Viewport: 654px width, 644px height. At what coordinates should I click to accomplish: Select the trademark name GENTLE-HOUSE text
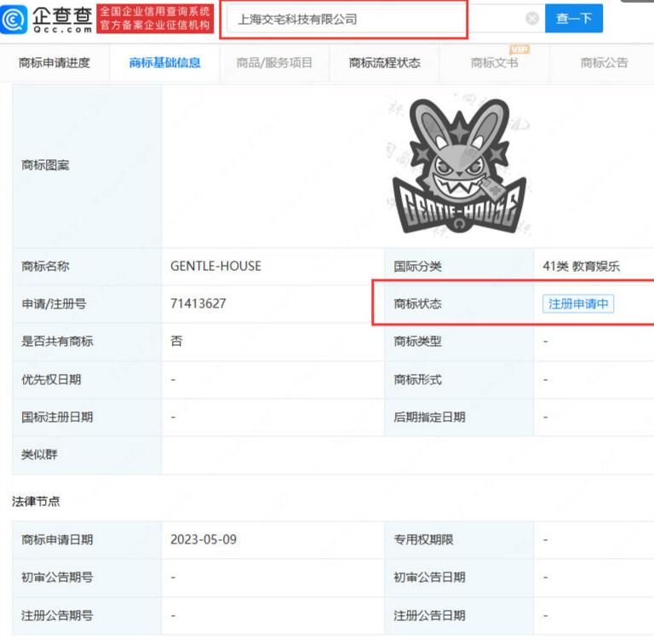point(215,266)
